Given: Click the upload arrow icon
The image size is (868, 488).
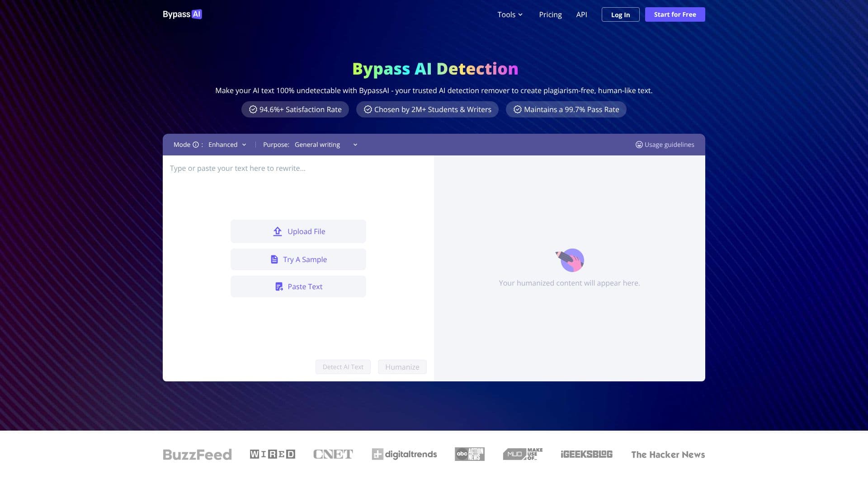Looking at the screenshot, I should pos(278,231).
